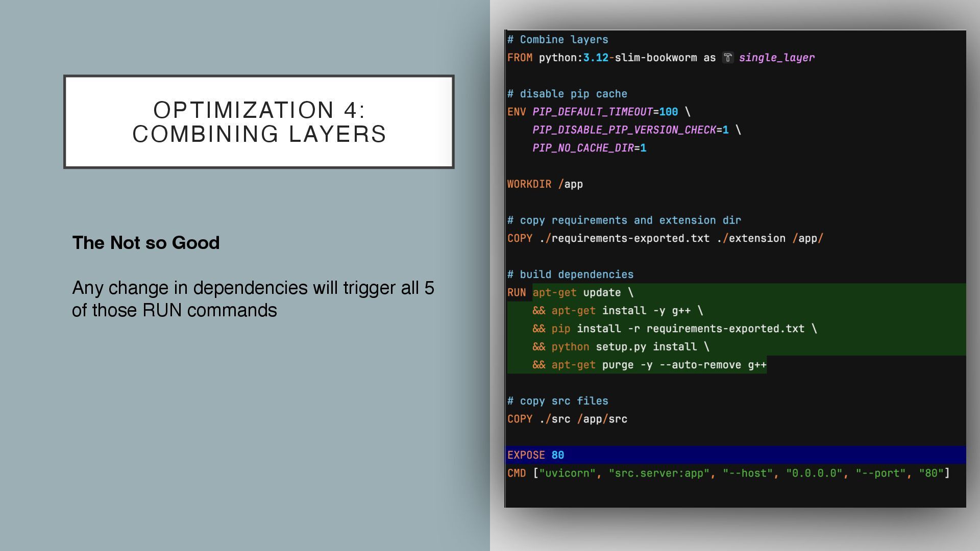
Task: Click PIP_DISABLE_PIP_VERSION_CHECK variable name
Action: coord(624,130)
